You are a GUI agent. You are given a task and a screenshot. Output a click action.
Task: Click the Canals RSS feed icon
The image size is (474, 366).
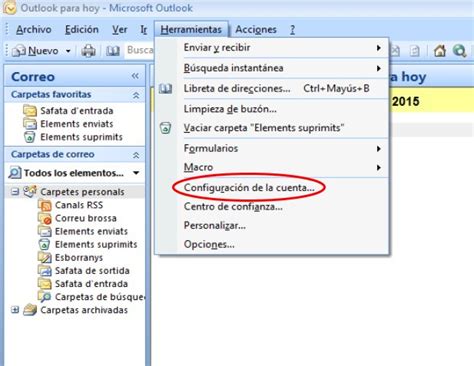(x=45, y=205)
